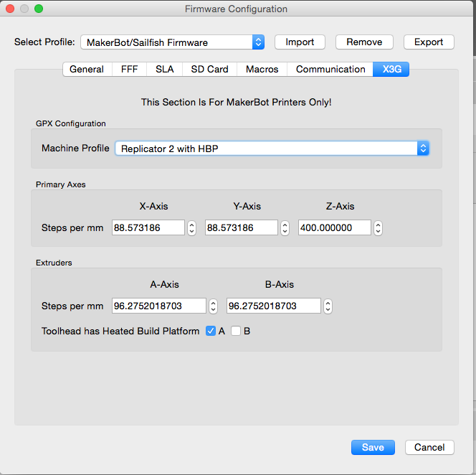Click the Extruders group label
Screen dimensions: 476x475
(54, 263)
